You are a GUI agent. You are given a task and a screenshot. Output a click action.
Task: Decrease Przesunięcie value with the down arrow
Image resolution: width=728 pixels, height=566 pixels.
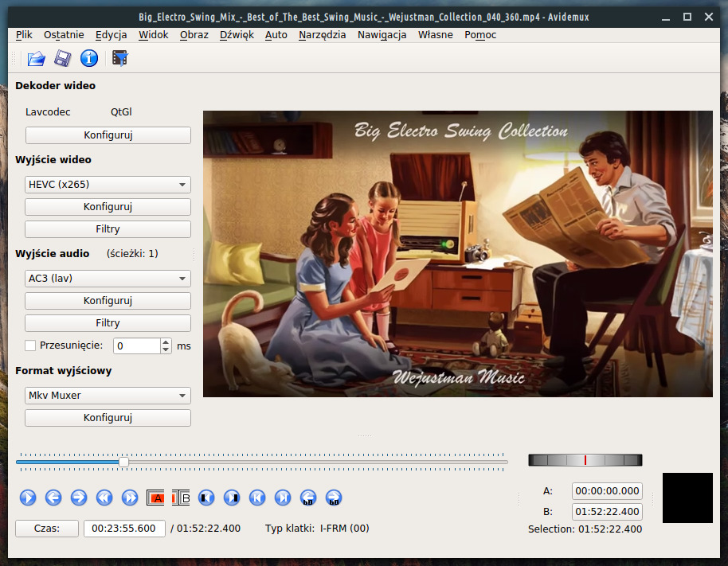click(x=166, y=349)
